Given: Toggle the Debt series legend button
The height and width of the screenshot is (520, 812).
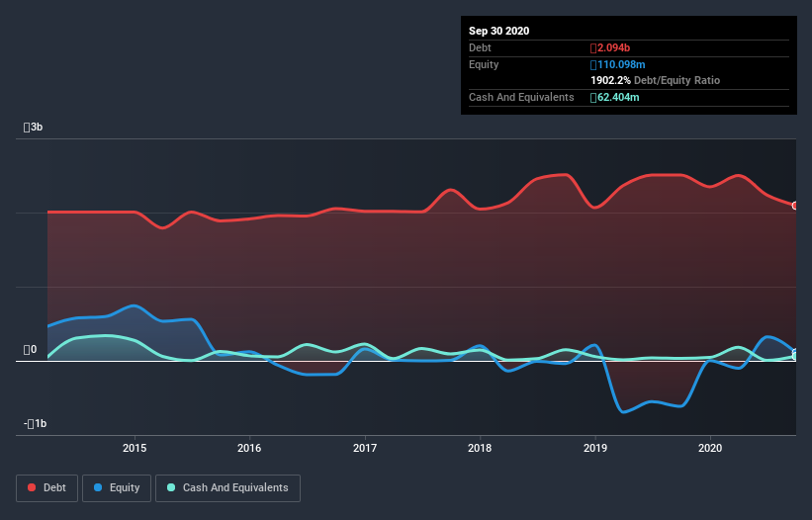Looking at the screenshot, I should click(x=46, y=488).
